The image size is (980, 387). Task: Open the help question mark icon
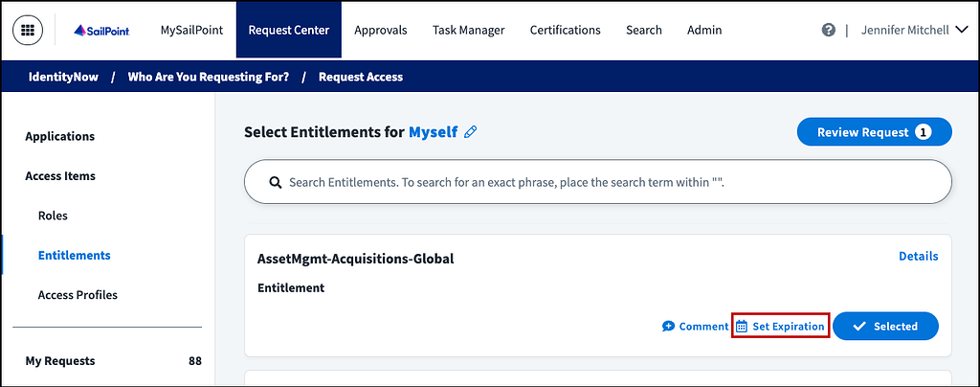829,30
